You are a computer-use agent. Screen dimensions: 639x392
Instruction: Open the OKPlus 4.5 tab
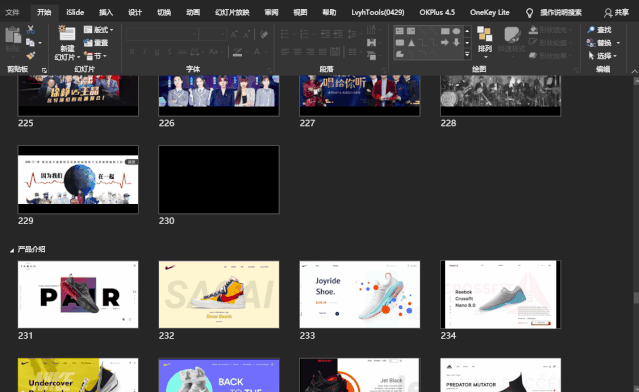437,13
